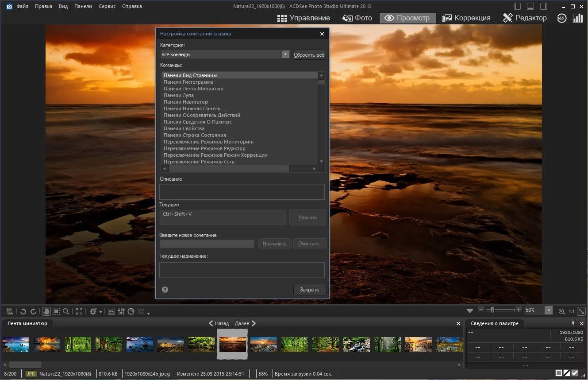The height and width of the screenshot is (380, 588).
Task: Open the 58% zoom dropdown
Action: tap(549, 311)
